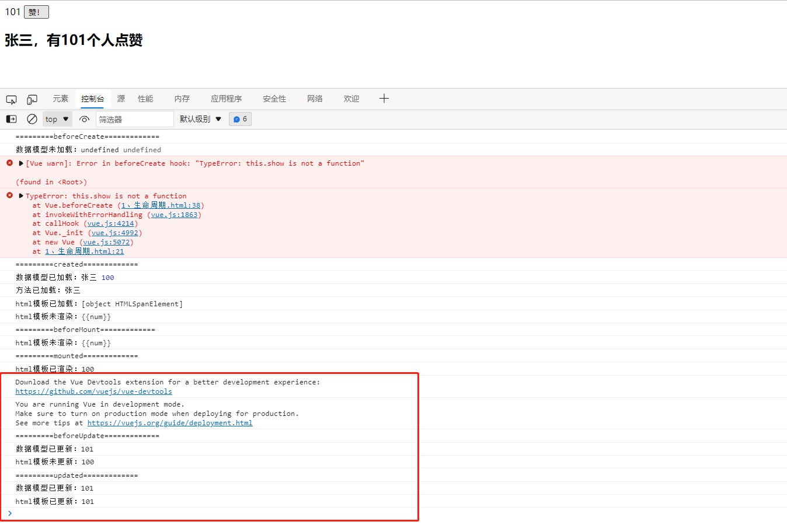Image resolution: width=787 pixels, height=532 pixels.
Task: Create live expression with eye icon
Action: click(x=85, y=119)
